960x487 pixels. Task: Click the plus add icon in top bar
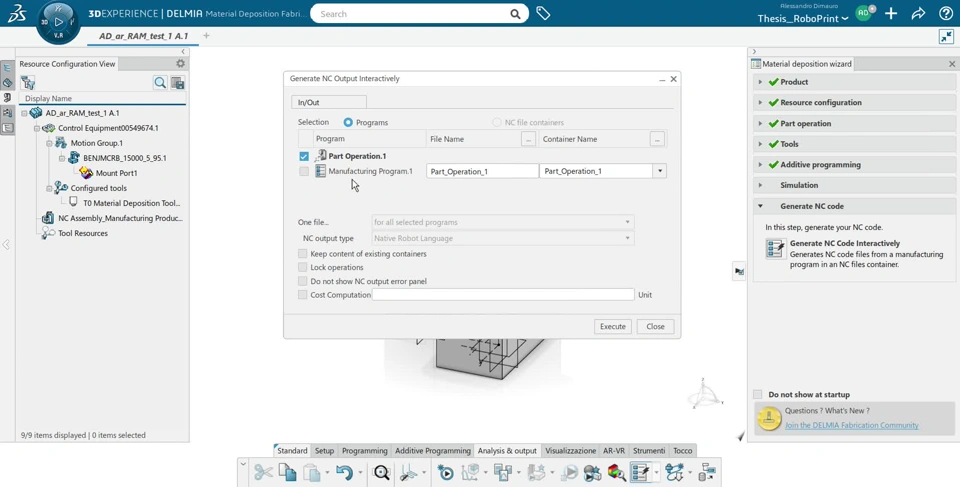pos(891,13)
